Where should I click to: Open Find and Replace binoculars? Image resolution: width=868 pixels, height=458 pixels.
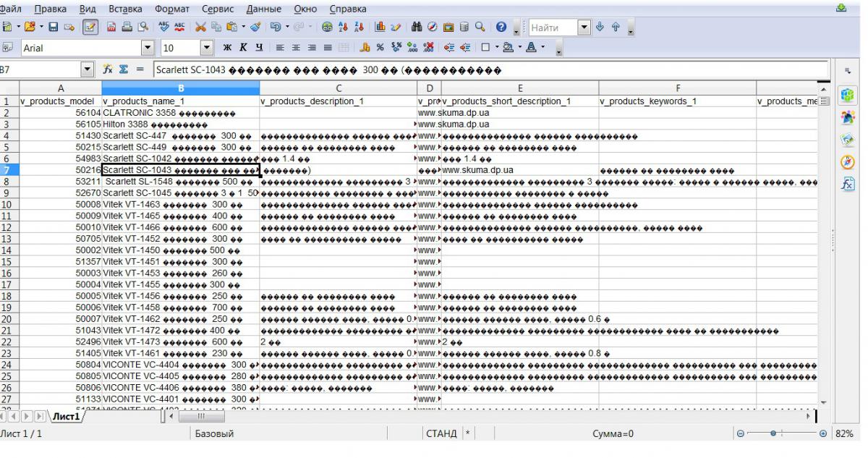417,28
